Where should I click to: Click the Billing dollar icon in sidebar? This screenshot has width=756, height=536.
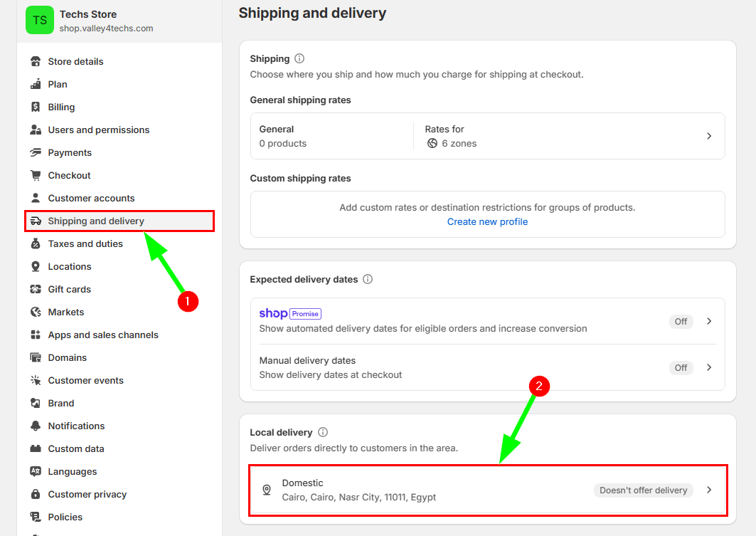coord(36,107)
